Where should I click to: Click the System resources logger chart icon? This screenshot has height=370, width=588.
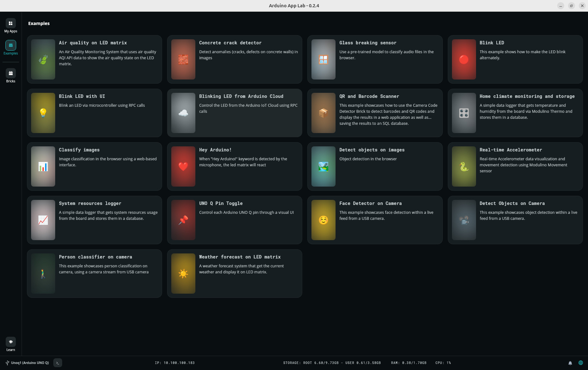pyautogui.click(x=43, y=220)
